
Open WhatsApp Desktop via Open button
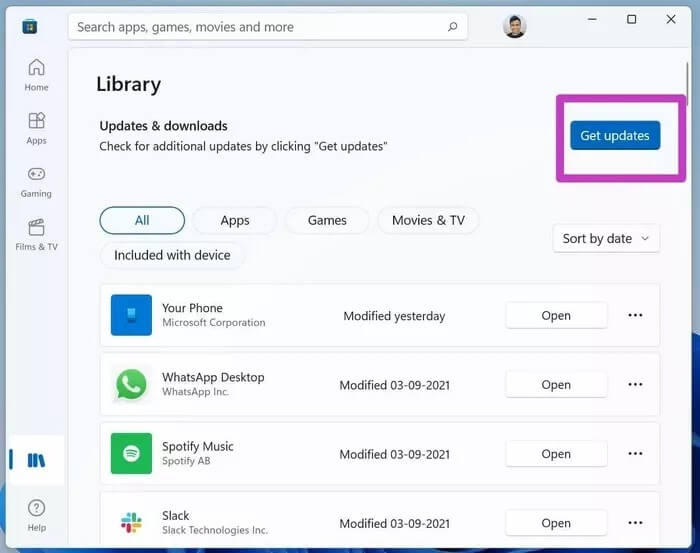(x=556, y=384)
